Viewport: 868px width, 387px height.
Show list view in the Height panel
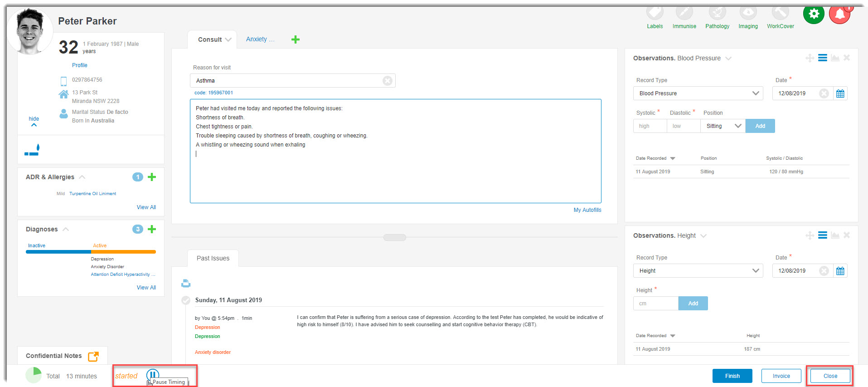(x=822, y=235)
